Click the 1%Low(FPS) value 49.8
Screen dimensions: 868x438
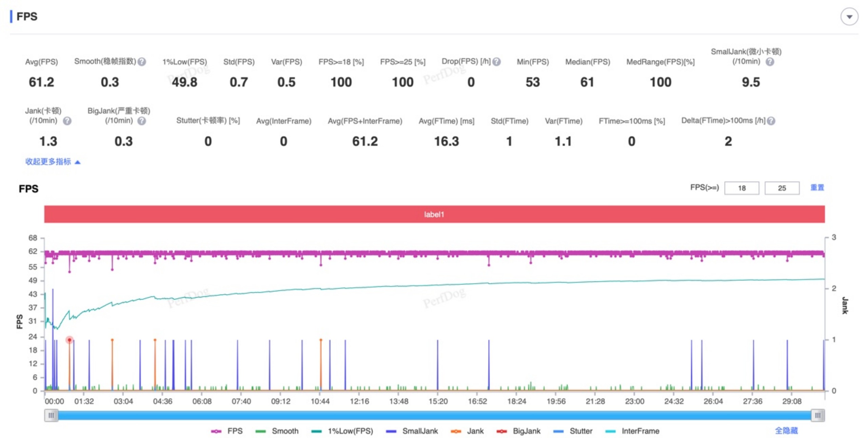pyautogui.click(x=184, y=82)
